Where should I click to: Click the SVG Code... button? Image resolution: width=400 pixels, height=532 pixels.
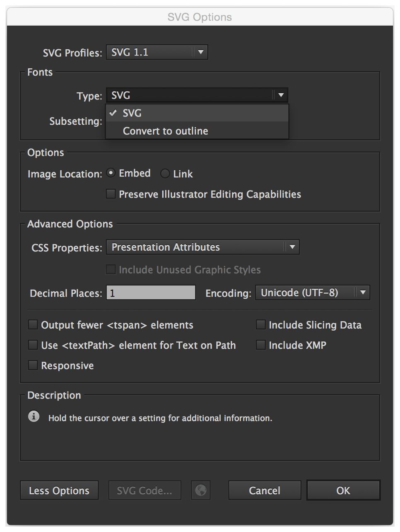click(145, 491)
